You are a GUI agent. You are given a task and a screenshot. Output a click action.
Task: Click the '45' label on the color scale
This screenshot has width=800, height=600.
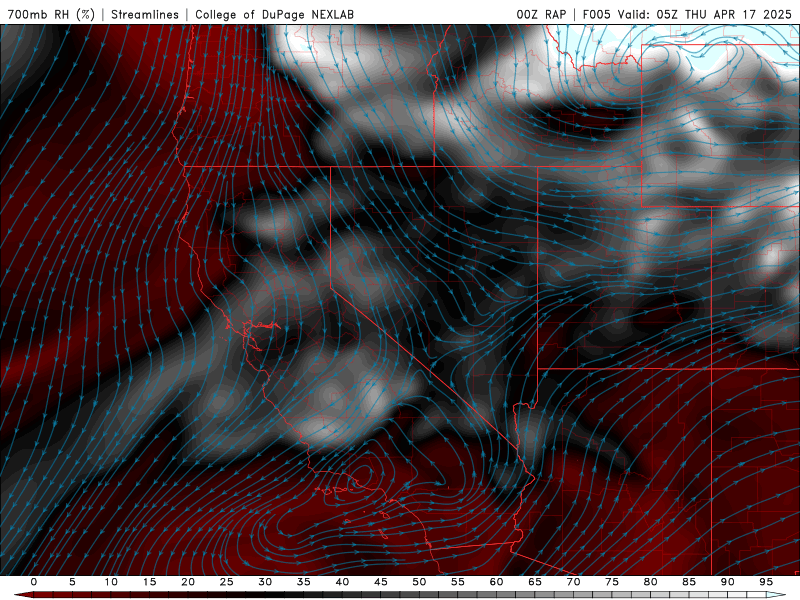(381, 582)
